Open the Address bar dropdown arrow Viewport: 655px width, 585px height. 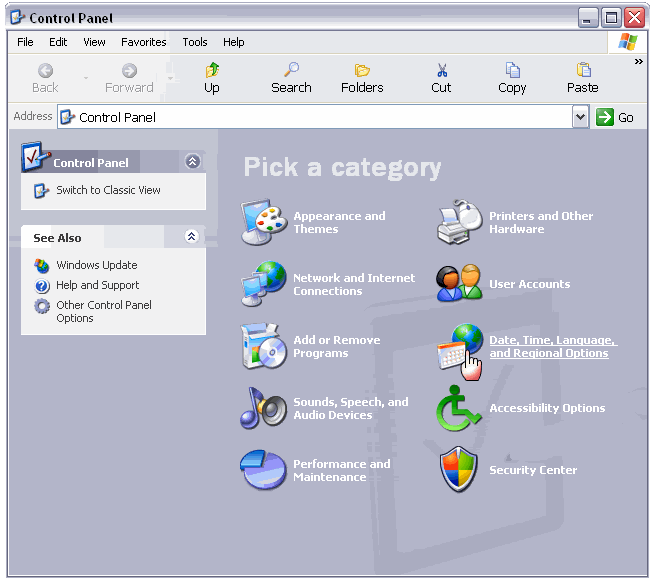pos(580,117)
